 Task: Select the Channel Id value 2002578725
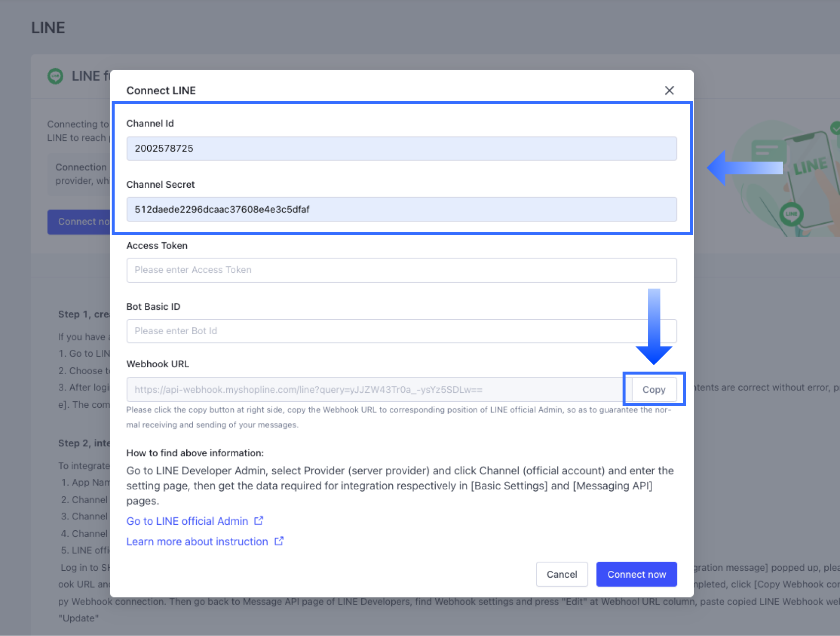163,148
